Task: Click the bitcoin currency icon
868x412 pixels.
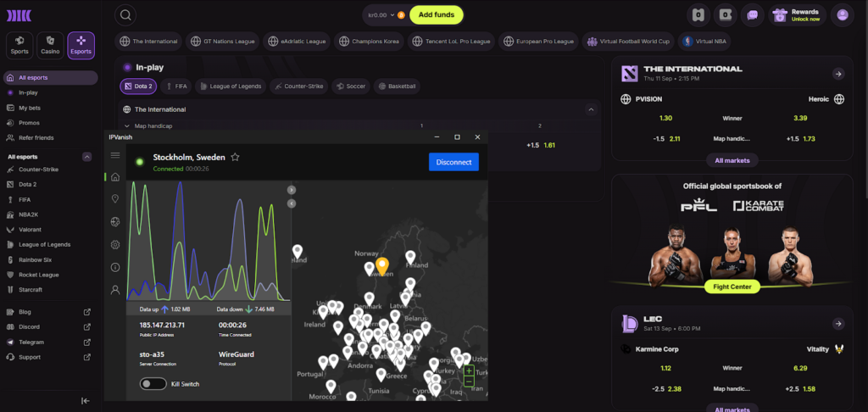Action: (401, 15)
